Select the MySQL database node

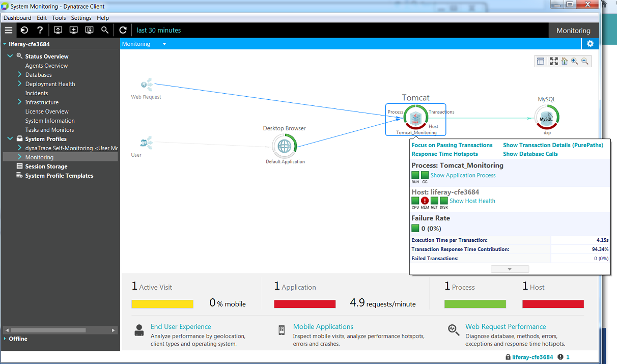[x=547, y=118]
